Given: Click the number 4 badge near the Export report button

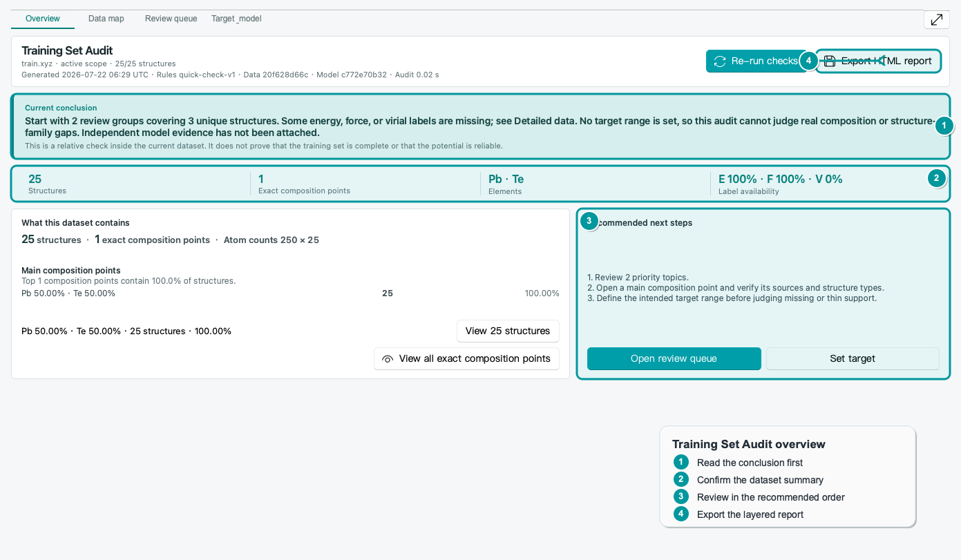Looking at the screenshot, I should tap(808, 60).
